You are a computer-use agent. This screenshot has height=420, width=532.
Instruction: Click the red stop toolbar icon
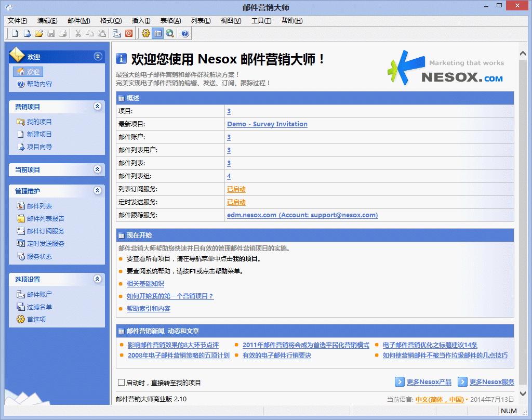[129, 33]
